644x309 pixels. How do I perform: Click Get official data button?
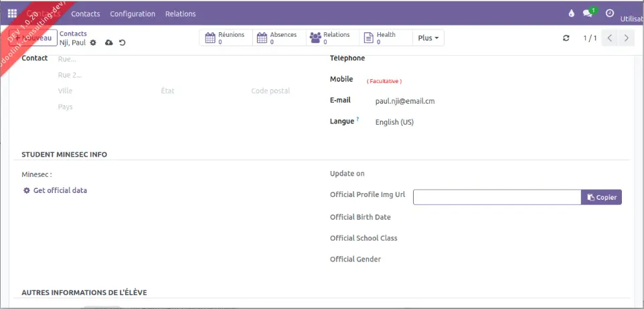point(55,190)
